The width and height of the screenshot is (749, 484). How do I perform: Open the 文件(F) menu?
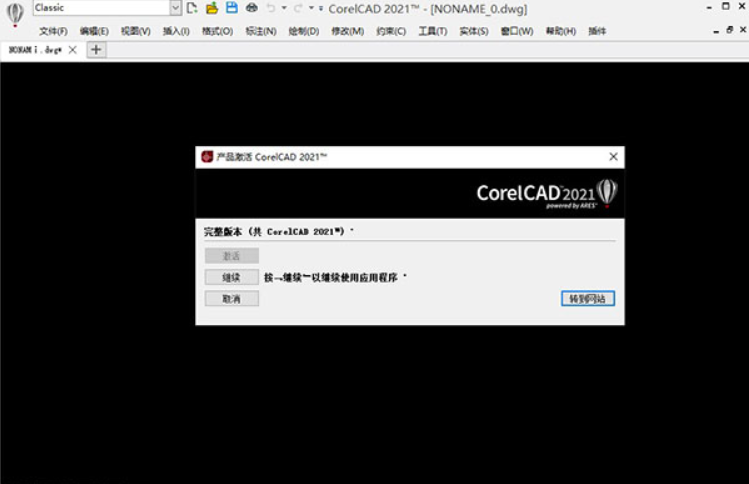pos(53,32)
